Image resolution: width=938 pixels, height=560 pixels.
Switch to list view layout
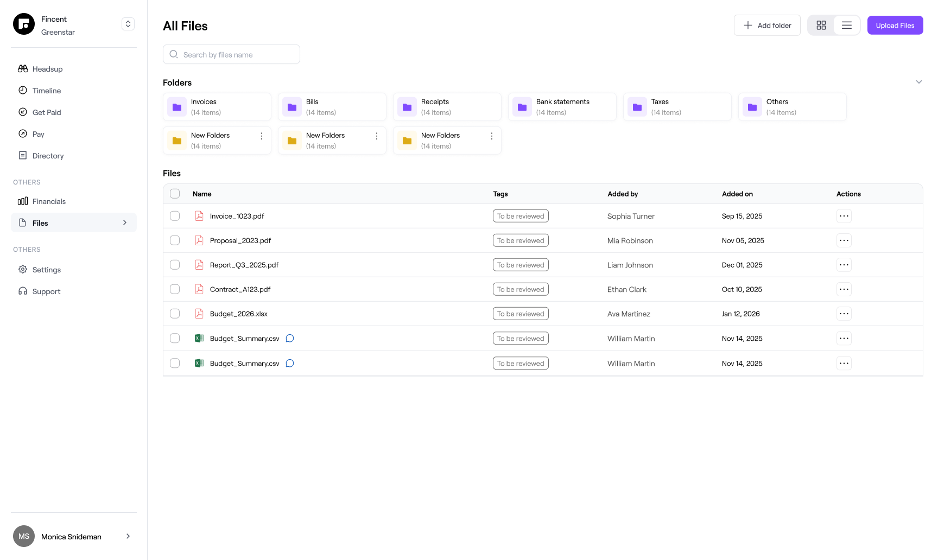(847, 26)
